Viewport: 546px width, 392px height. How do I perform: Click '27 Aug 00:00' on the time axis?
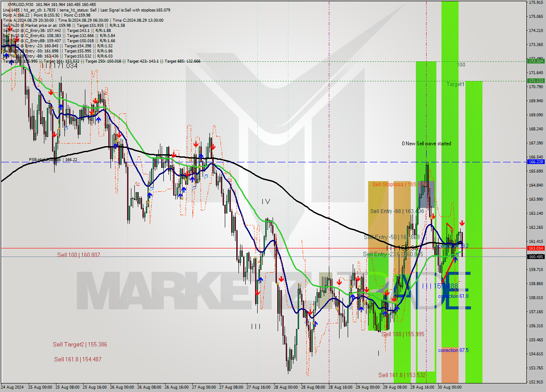204,387
